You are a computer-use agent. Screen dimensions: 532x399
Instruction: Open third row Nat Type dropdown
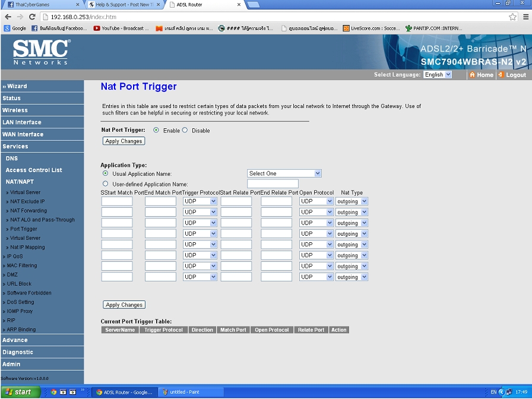(x=352, y=223)
